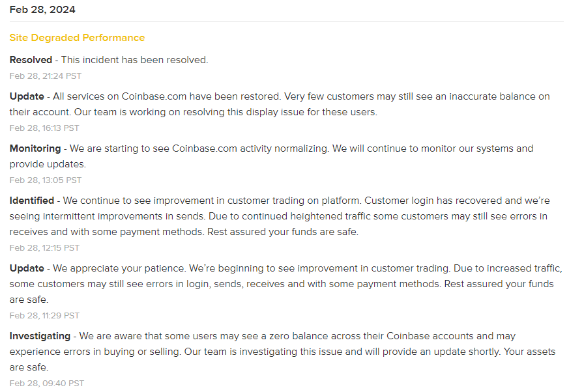Click the Feb 28, 09:40 PST timestamp
The width and height of the screenshot is (569, 392).
[47, 384]
